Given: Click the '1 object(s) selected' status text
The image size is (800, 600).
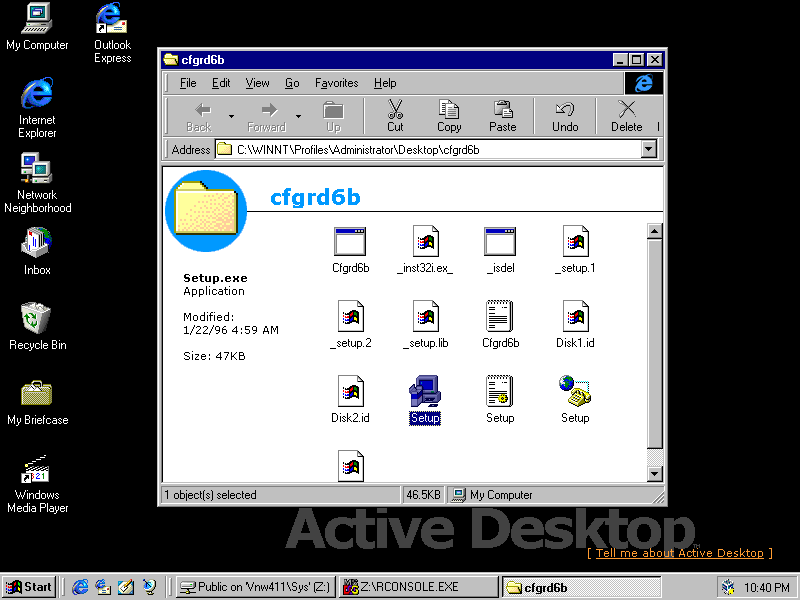Looking at the screenshot, I should [x=210, y=494].
